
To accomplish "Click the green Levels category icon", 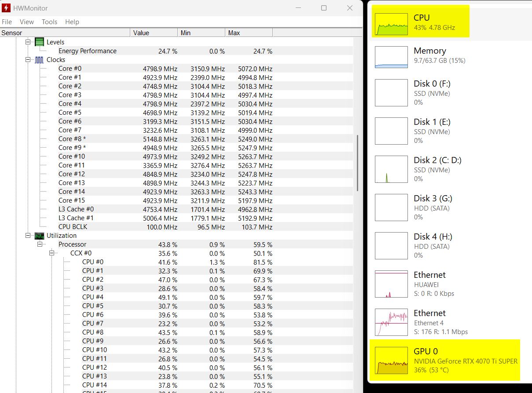I will [40, 42].
